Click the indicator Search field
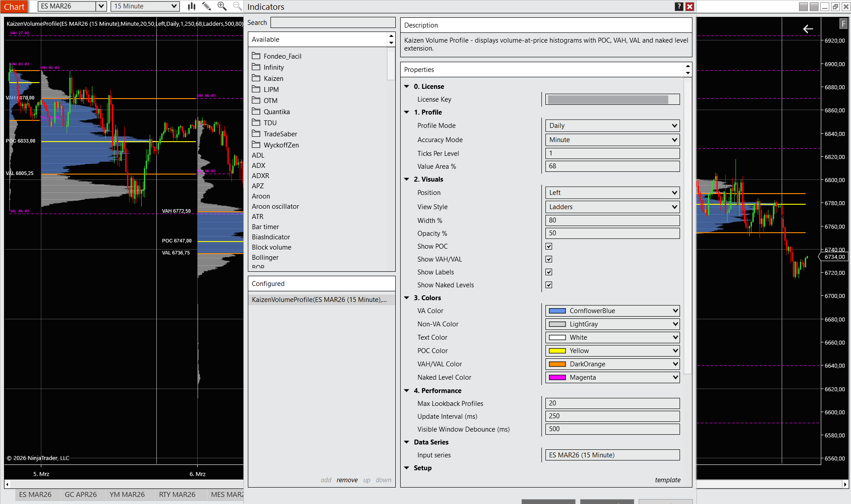The image size is (851, 504). pos(333,23)
